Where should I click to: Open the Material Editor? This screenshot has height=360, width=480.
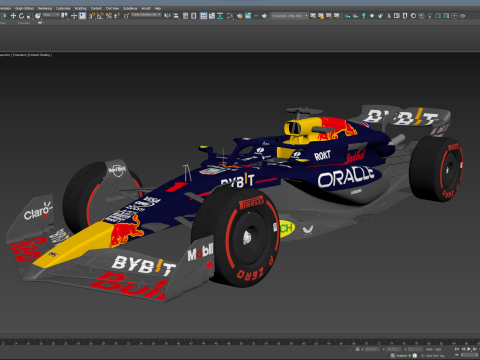click(x=230, y=16)
